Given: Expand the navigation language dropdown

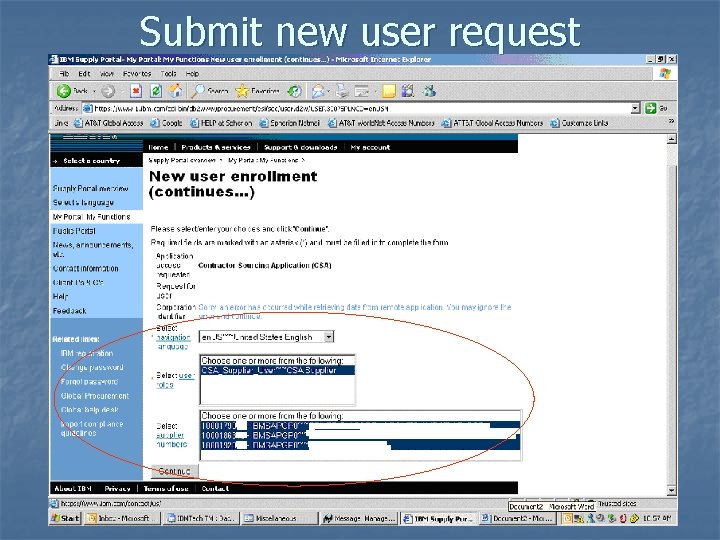Looking at the screenshot, I should [329, 337].
